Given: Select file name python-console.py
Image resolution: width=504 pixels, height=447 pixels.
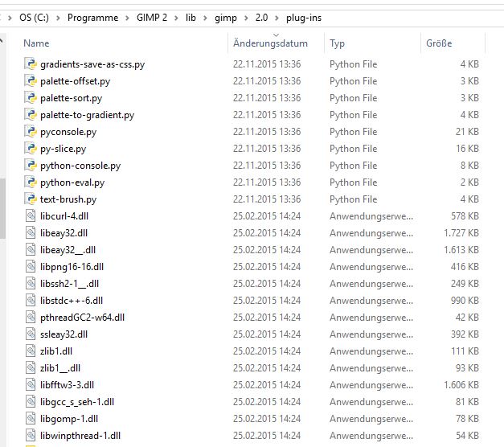Looking at the screenshot, I should (x=80, y=166).
